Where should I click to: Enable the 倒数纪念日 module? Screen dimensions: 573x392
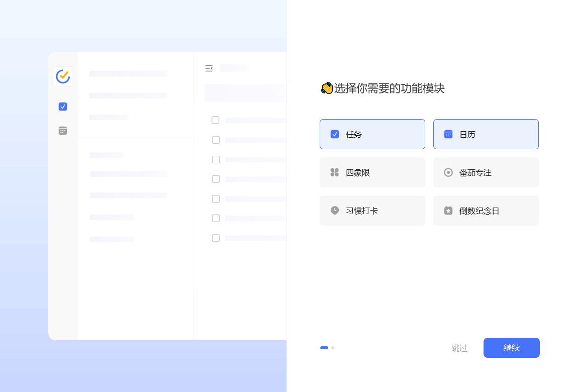tap(486, 211)
